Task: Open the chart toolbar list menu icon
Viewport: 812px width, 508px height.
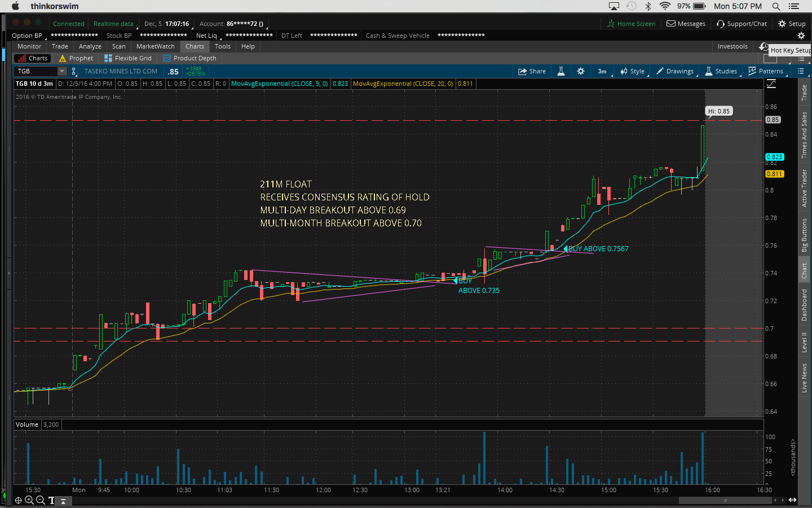Action: point(801,71)
